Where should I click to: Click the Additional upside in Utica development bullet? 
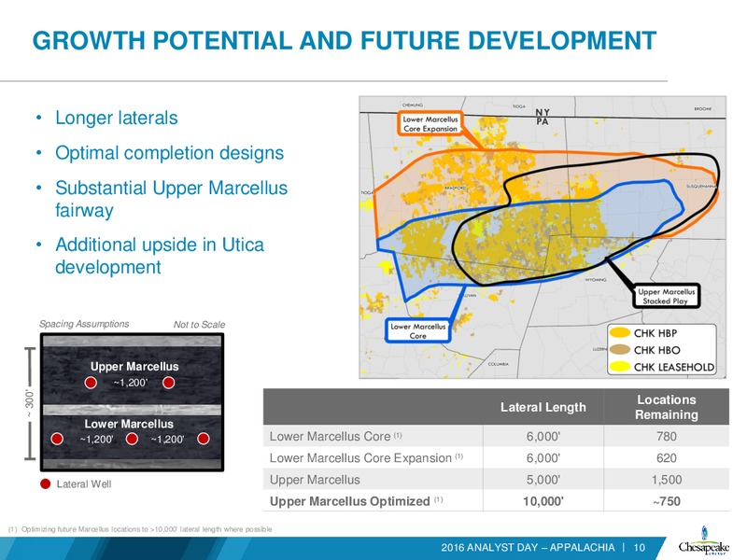(159, 256)
